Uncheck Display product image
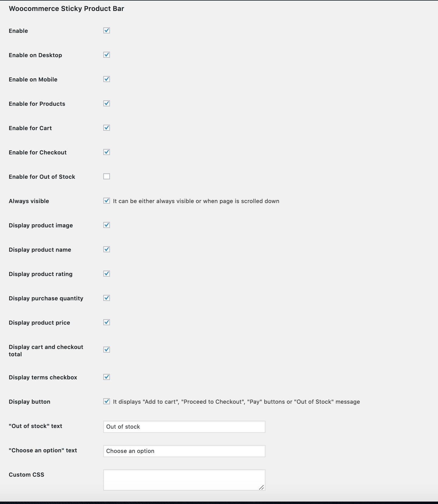The image size is (438, 504). [107, 225]
